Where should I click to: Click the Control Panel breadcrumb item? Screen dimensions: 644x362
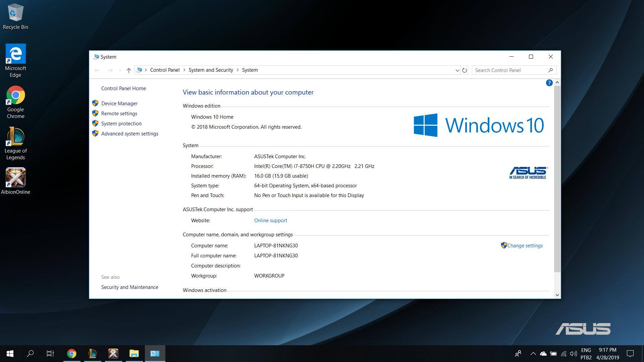(165, 70)
